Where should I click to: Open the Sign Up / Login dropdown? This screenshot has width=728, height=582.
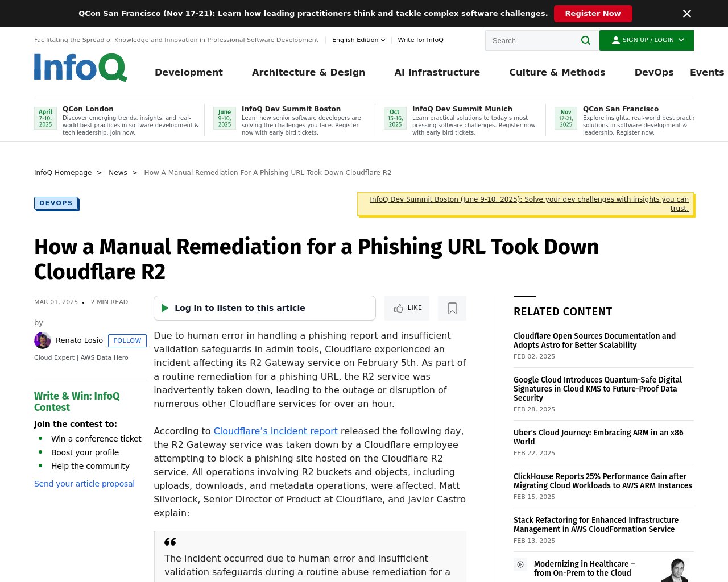[x=647, y=40]
